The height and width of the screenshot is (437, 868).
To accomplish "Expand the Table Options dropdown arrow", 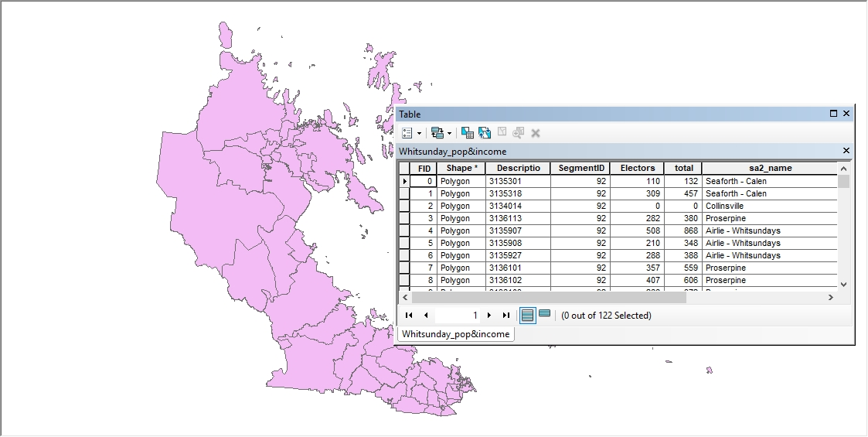I will (x=419, y=133).
